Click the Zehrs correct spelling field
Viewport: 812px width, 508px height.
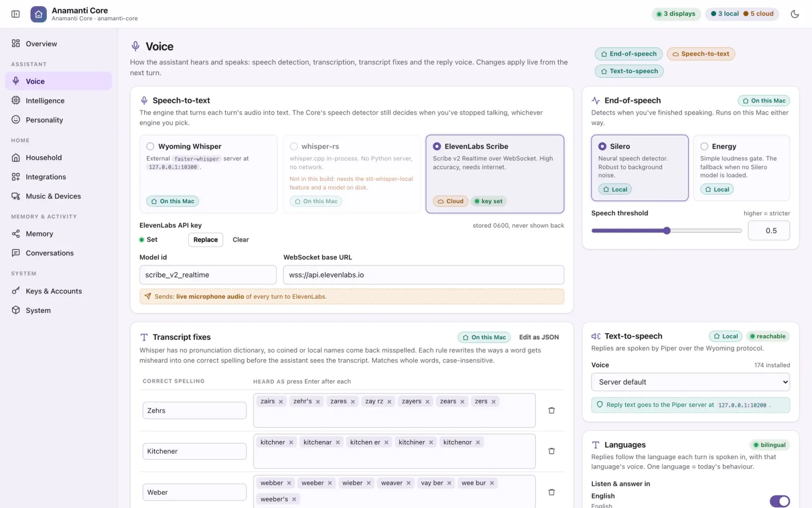point(194,410)
